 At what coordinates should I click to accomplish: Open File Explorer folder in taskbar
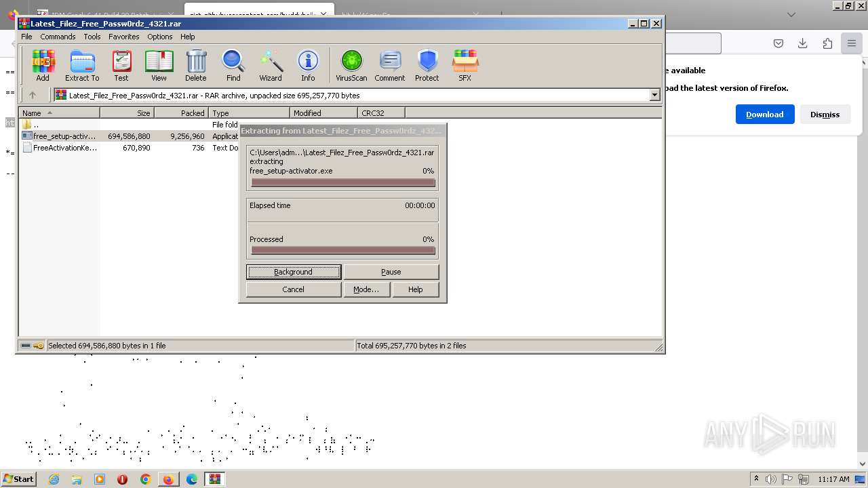(x=77, y=479)
